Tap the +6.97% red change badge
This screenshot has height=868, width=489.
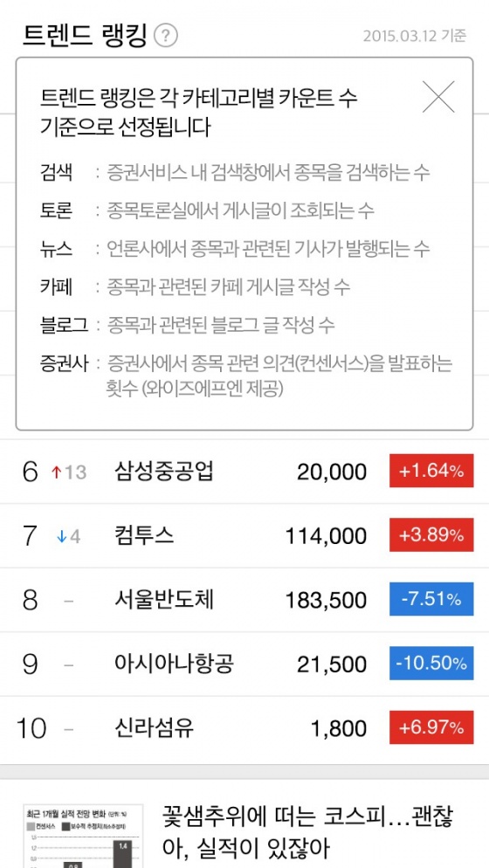(x=431, y=728)
